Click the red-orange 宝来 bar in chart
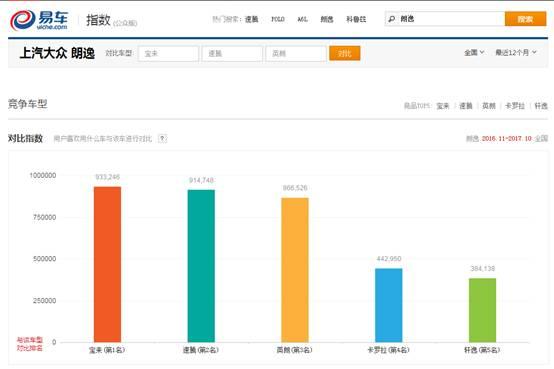The height and width of the screenshot is (369, 554). coord(107,264)
